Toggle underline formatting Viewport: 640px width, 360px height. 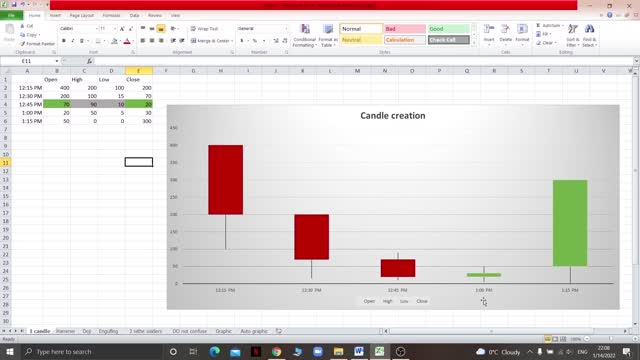[x=82, y=41]
